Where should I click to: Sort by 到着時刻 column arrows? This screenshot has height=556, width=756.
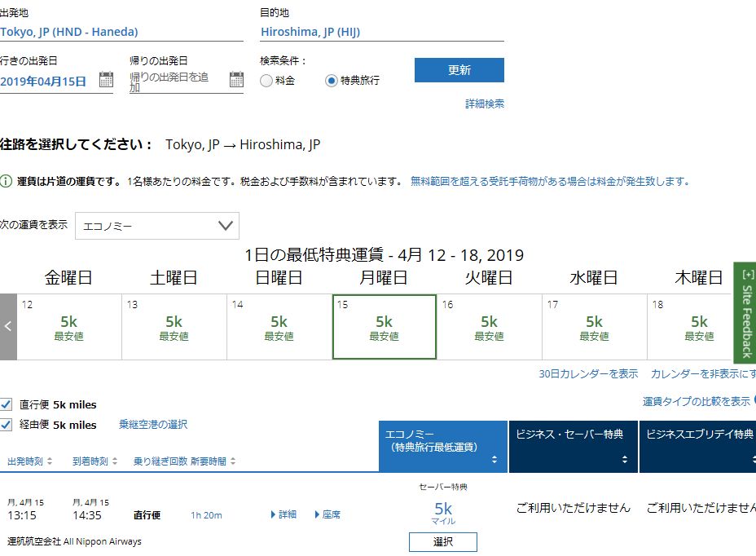pos(115,461)
